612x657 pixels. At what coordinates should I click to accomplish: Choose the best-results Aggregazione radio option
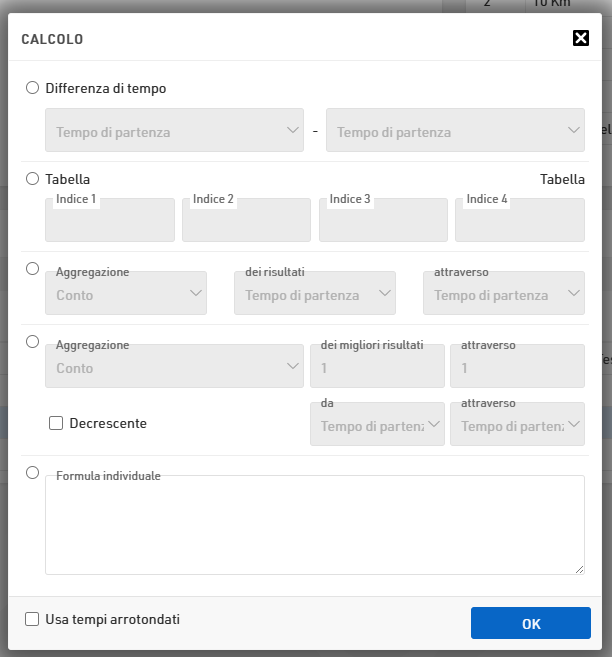point(32,341)
